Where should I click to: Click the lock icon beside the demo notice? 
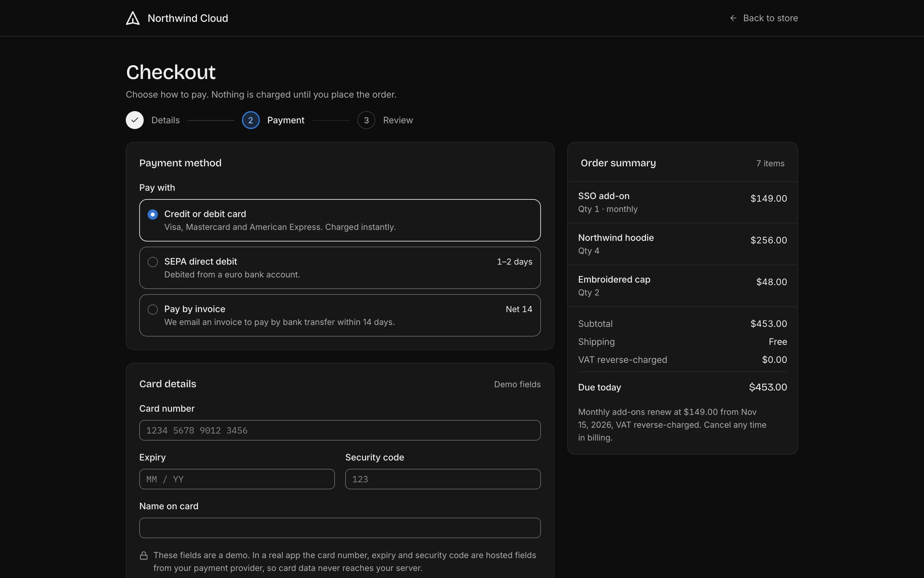(143, 556)
